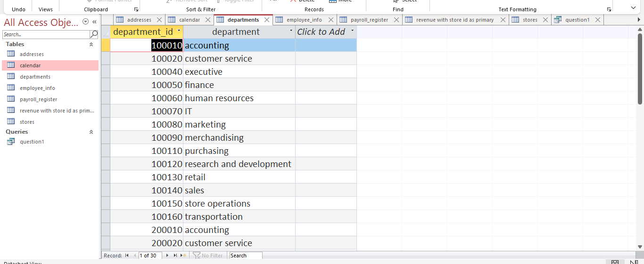Select the department column header
Screen dimensions: 644x264
click(236, 32)
